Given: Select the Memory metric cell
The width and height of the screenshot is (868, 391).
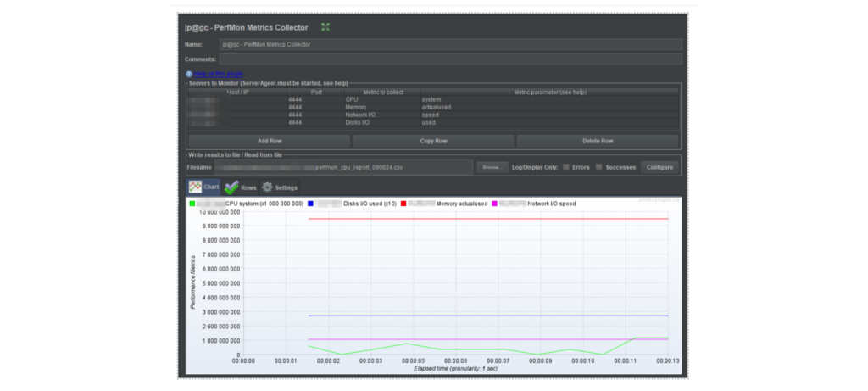Looking at the screenshot, I should pos(383,108).
